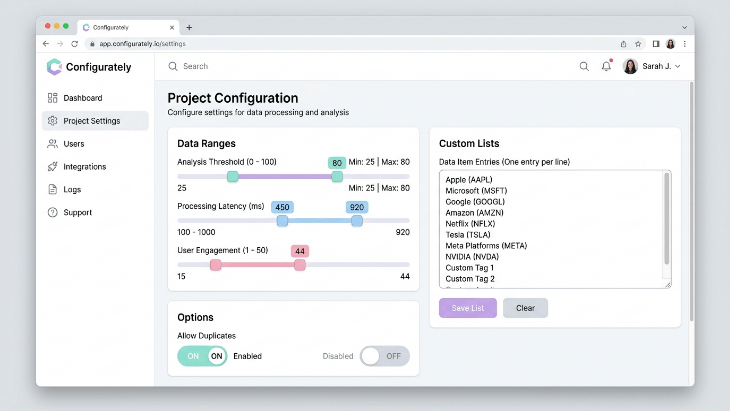This screenshot has height=411, width=730.
Task: Click the Microsoft (MSFT) entry line
Action: (x=476, y=191)
